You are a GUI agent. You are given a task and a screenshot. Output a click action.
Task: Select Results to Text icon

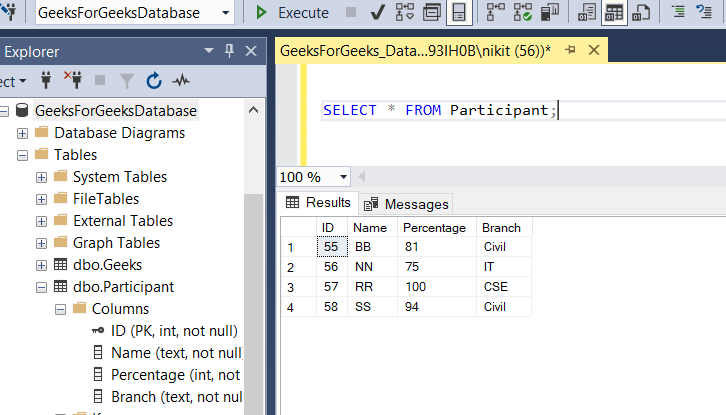click(587, 13)
